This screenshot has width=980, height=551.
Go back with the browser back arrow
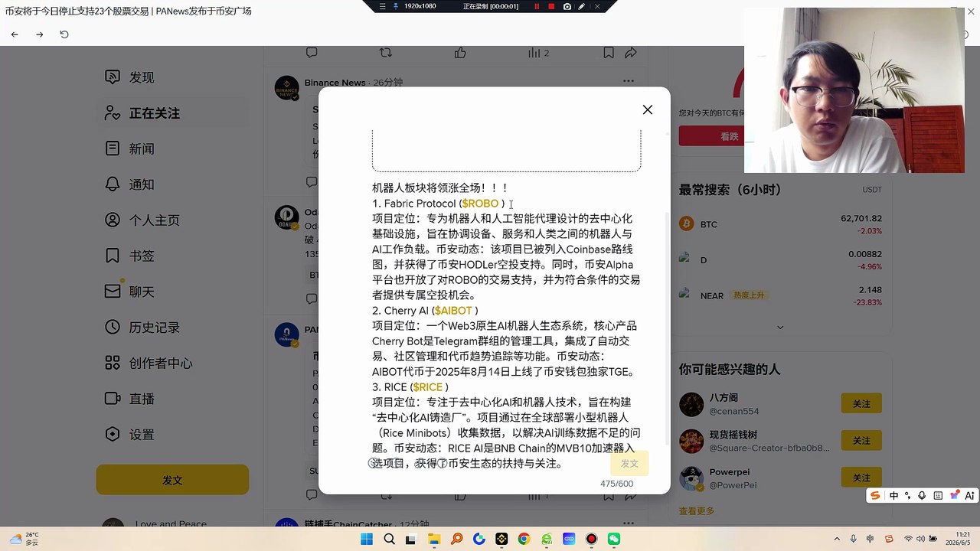point(15,34)
